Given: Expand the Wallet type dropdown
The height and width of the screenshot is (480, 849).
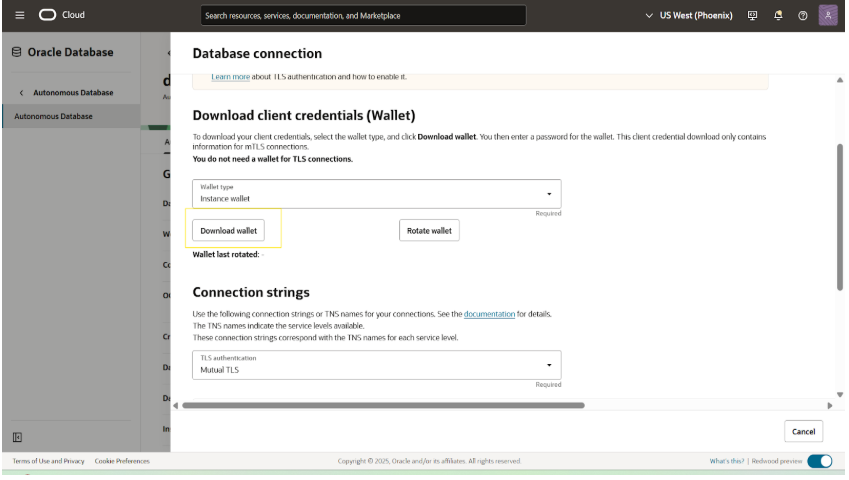Looking at the screenshot, I should click(376, 194).
